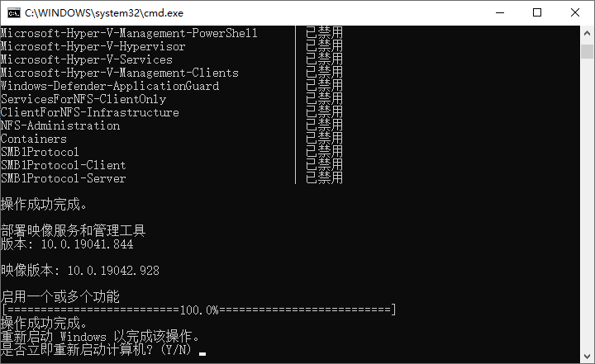
Task: Minimize the command prompt window
Action: coord(498,12)
